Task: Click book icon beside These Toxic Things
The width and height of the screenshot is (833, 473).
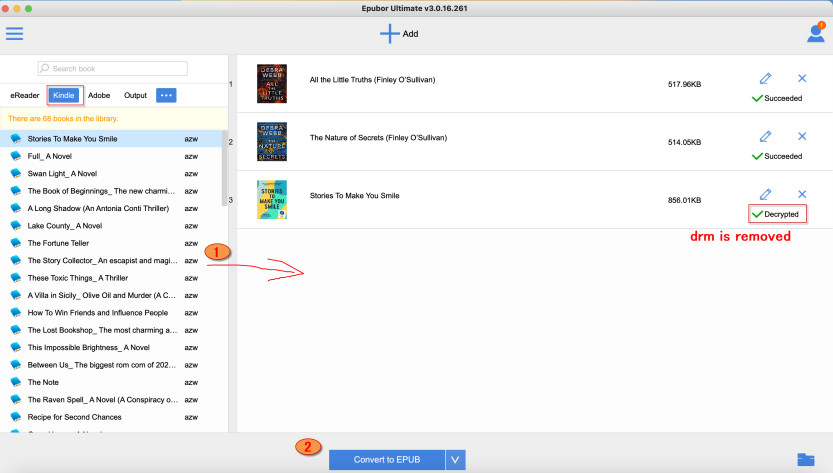Action: coord(16,278)
